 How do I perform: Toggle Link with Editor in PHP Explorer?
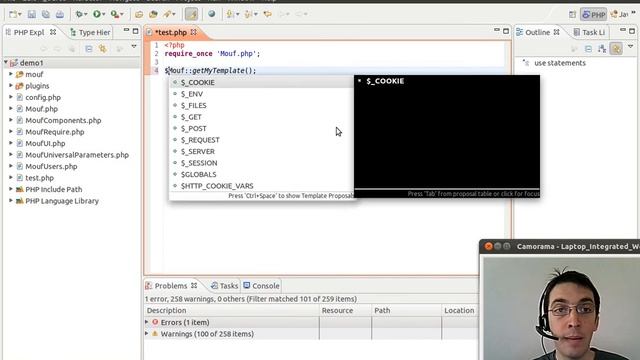coord(102,49)
